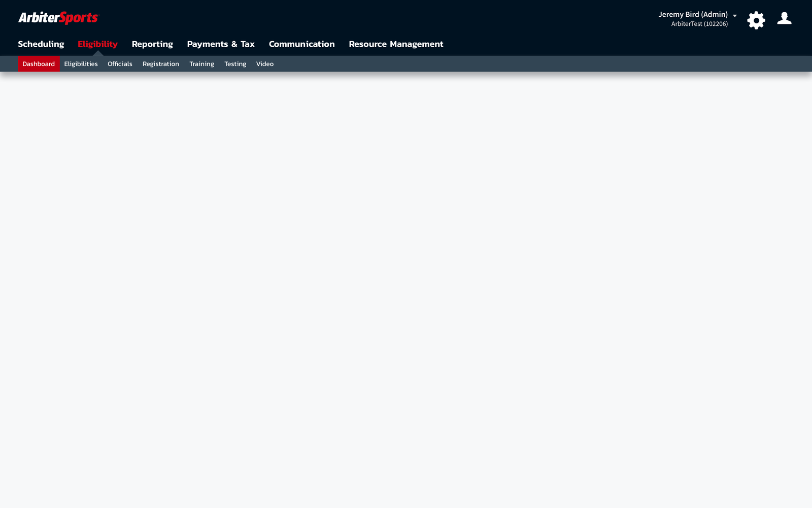
Task: Go to Payments & Tax
Action: coord(221,44)
